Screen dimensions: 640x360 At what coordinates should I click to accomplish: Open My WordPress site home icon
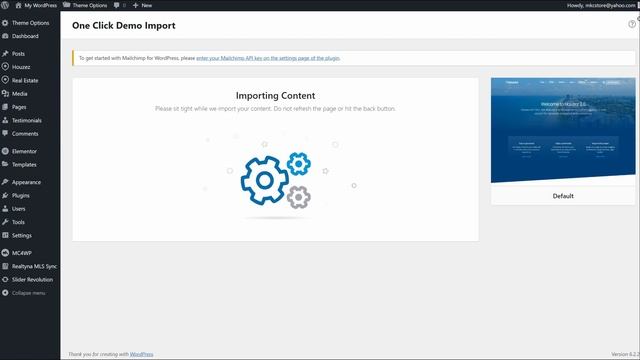point(18,5)
